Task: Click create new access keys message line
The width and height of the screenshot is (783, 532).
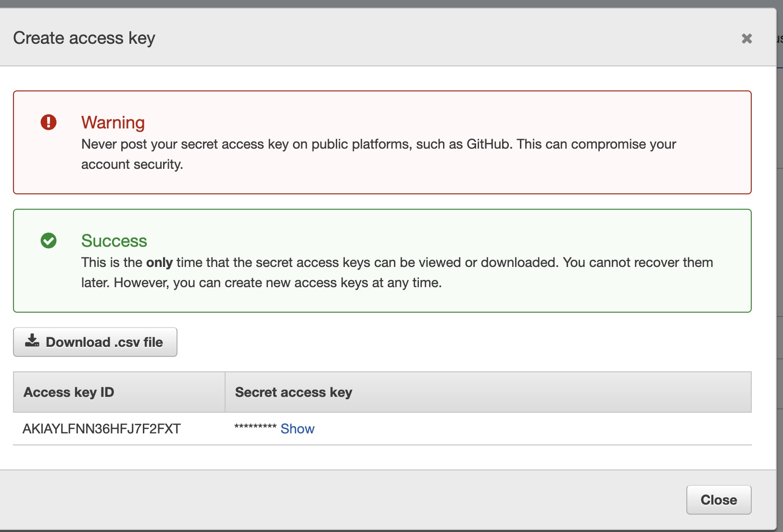Action: coord(261,283)
